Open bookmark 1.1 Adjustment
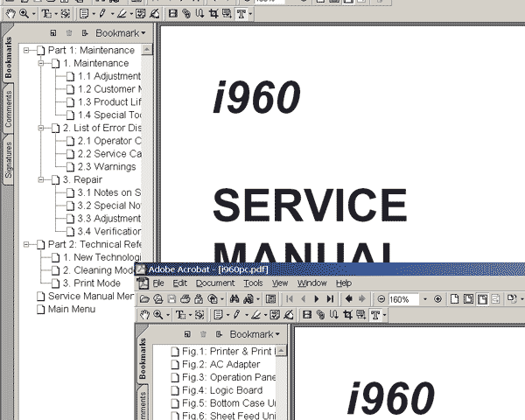 pos(109,76)
